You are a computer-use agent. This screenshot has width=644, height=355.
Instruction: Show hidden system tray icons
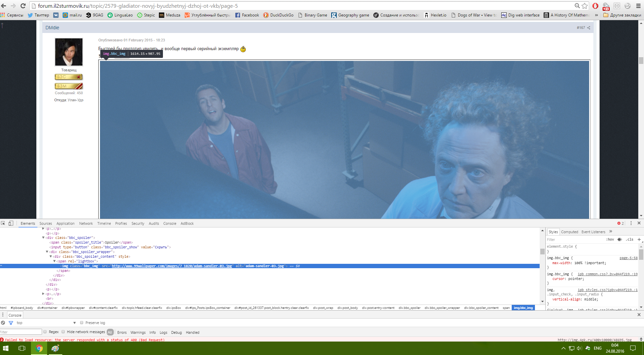(x=563, y=348)
